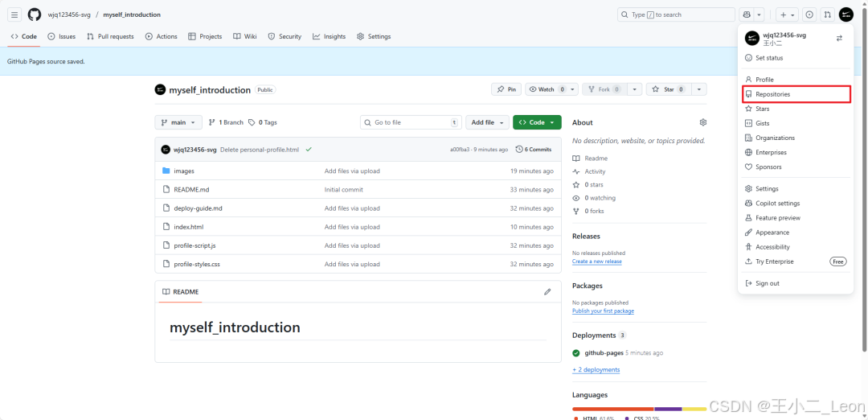
Task: Click the GitHub logo icon
Action: coord(35,14)
